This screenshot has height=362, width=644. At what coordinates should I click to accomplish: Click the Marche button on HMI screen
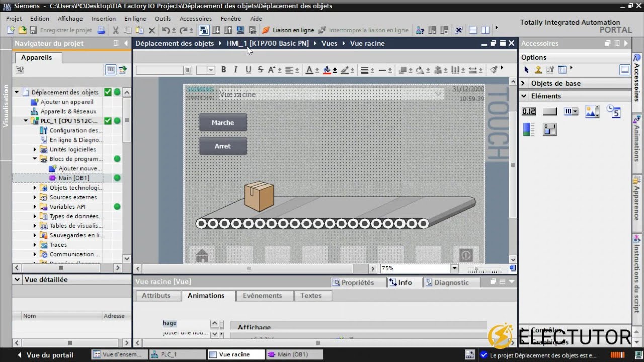(x=223, y=122)
